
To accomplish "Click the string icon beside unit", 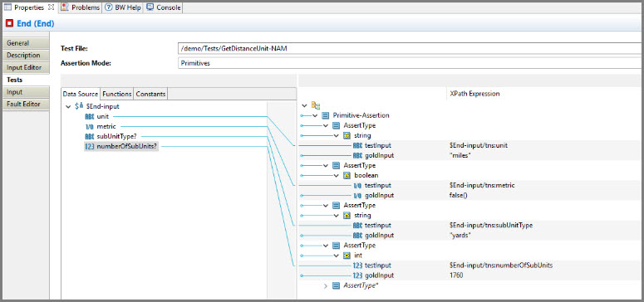I will 90,116.
